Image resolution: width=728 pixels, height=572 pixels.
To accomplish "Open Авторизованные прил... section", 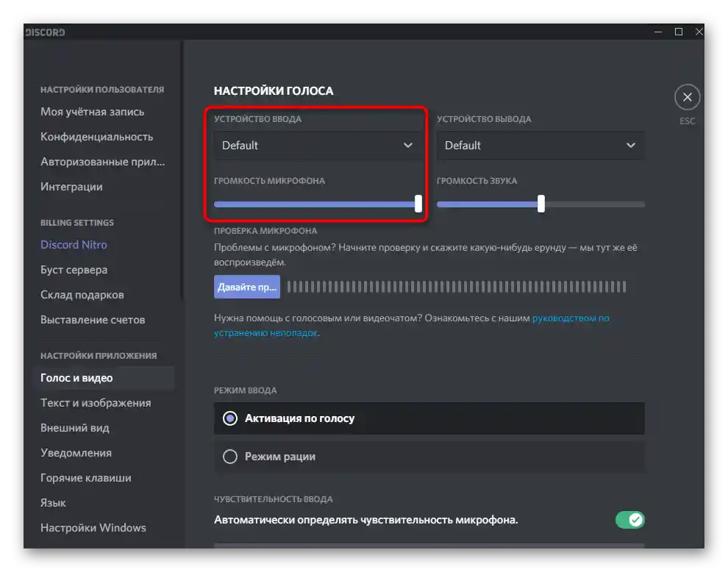I will click(x=103, y=162).
